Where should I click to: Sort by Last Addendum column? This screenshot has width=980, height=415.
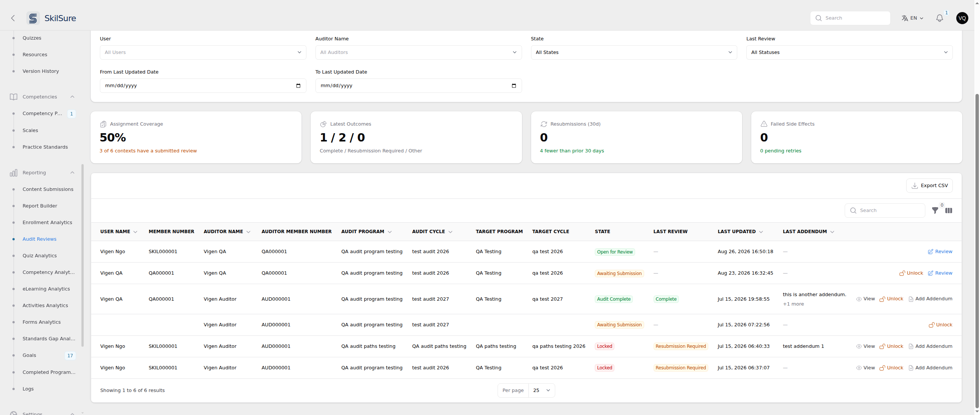[x=808, y=232]
